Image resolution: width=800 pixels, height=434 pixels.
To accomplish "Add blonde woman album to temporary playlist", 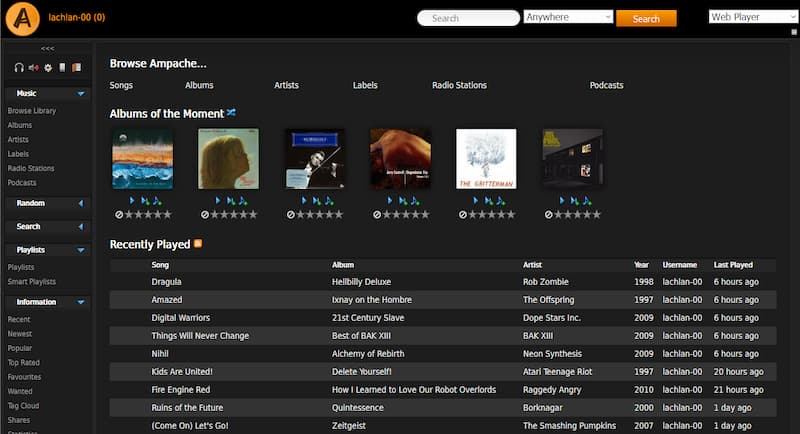I will [x=243, y=200].
